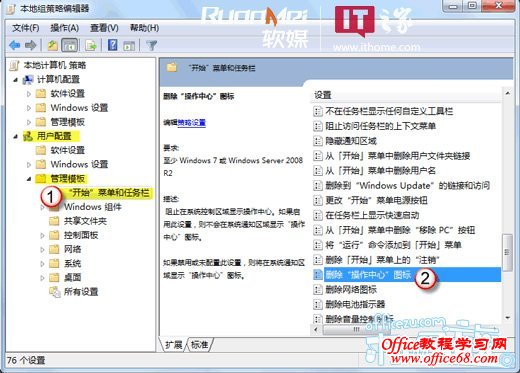This screenshot has width=520, height=373.
Task: Select 从「开始」菜单中删除用户名 policy
Action: pyautogui.click(x=380, y=171)
